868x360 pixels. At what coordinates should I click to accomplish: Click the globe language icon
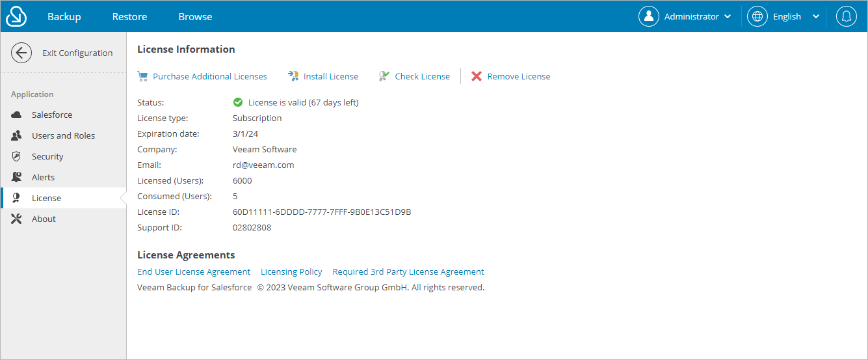pos(757,16)
